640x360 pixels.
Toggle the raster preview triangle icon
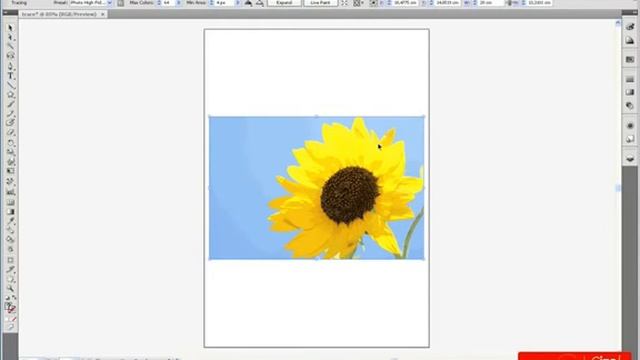248,3
